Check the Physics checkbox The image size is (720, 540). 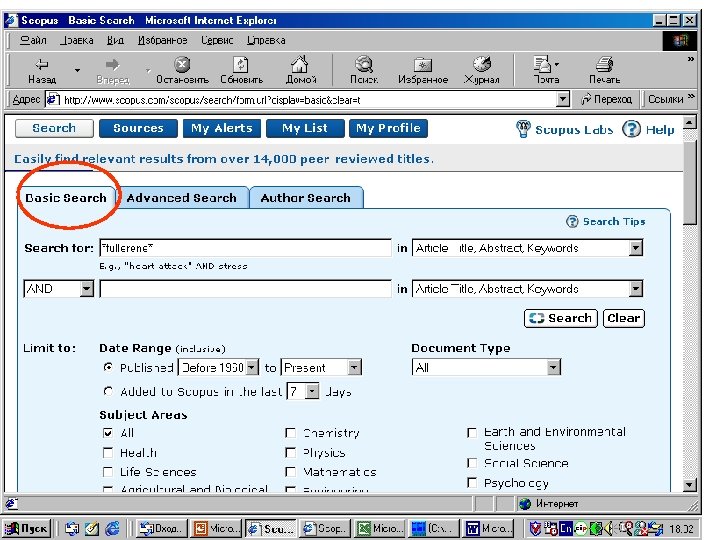[290, 453]
